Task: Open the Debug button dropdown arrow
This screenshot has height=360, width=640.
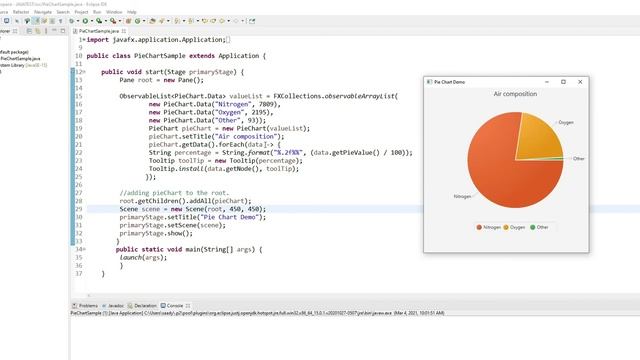Action: (x=78, y=21)
